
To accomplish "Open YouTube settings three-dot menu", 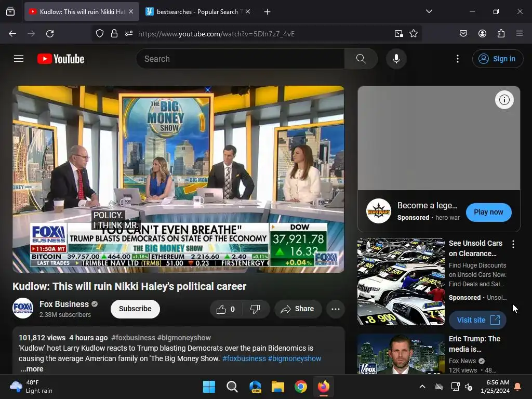I will (458, 59).
